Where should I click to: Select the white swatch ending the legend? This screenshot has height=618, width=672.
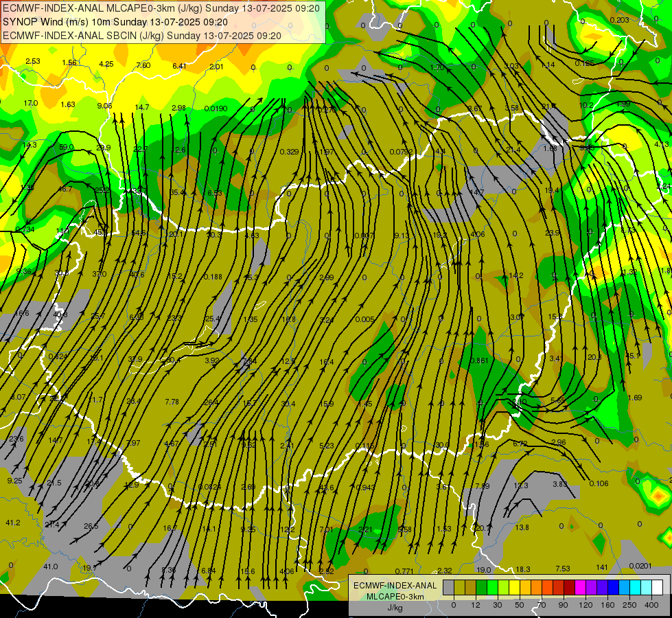657,588
